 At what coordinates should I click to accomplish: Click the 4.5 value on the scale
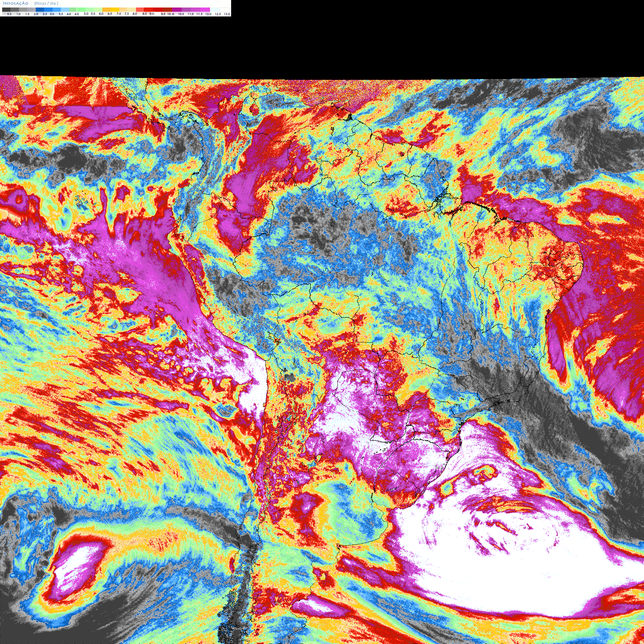point(77,14)
